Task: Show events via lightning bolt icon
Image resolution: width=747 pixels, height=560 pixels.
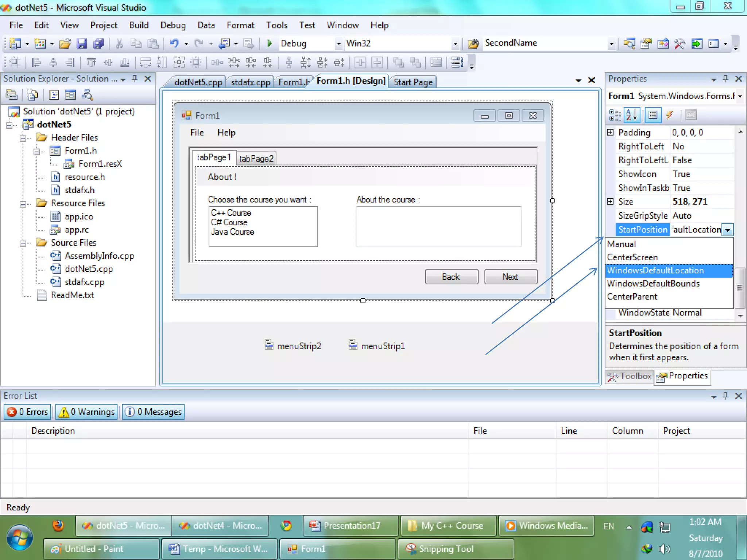Action: (669, 115)
